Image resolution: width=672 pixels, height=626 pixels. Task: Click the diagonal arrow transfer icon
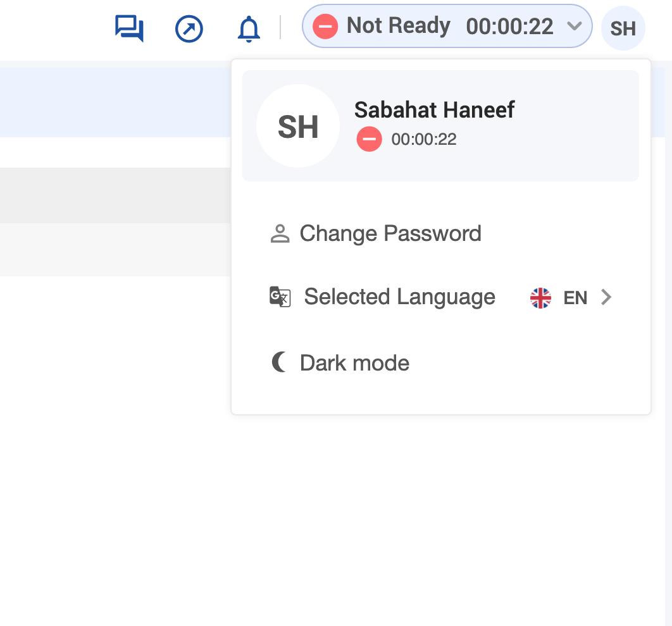point(188,28)
